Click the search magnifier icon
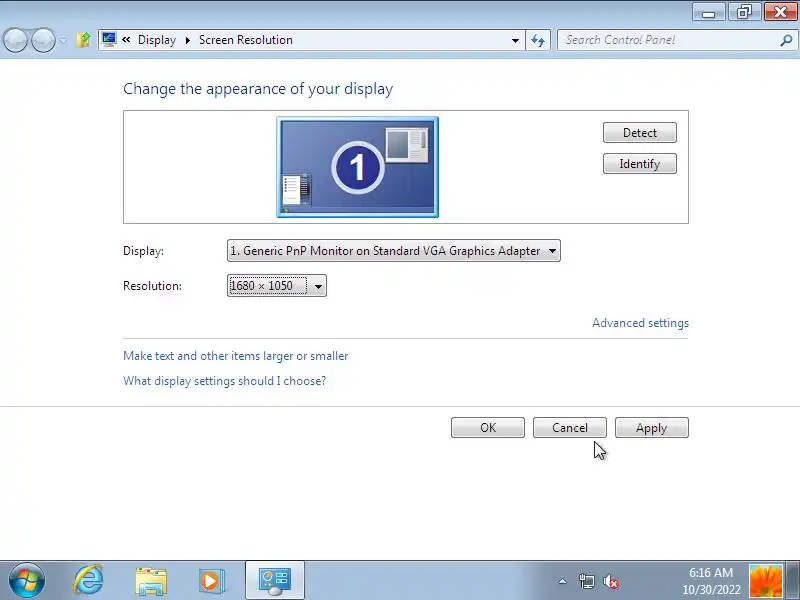This screenshot has width=800, height=600. (786, 40)
